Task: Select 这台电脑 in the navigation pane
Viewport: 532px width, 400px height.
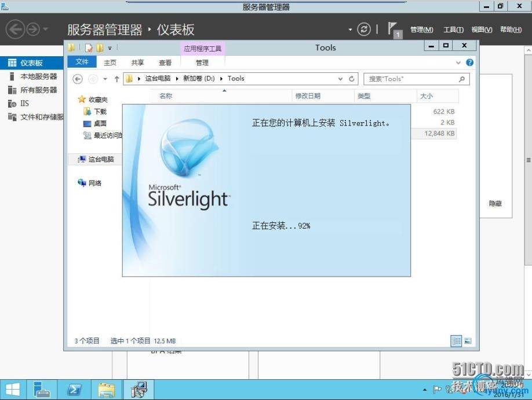Action: (x=96, y=159)
